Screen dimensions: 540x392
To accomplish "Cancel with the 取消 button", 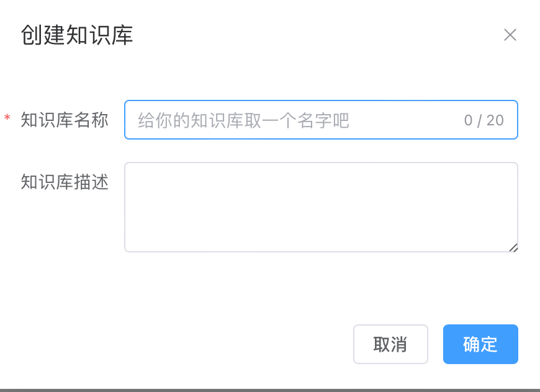I will coord(390,344).
